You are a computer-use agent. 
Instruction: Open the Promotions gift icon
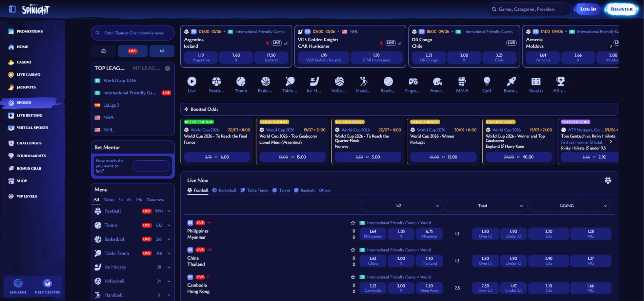tap(11, 31)
